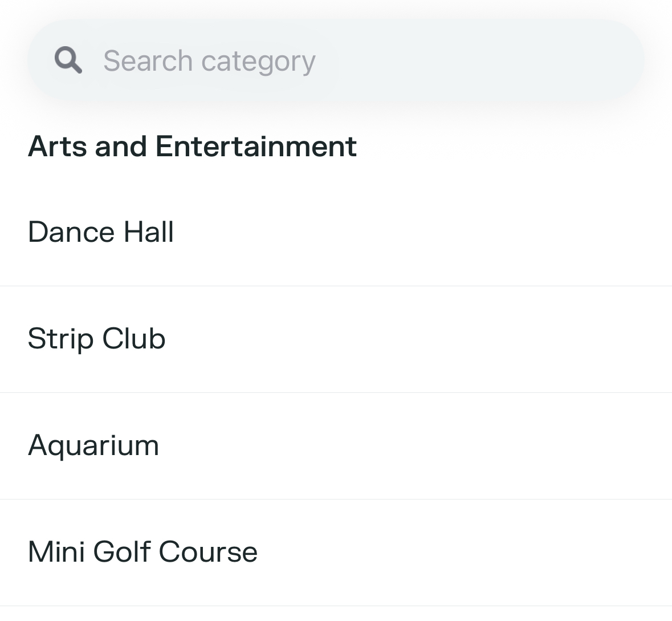Open the Mini Golf Course entry
The width and height of the screenshot is (672, 621).
point(336,552)
